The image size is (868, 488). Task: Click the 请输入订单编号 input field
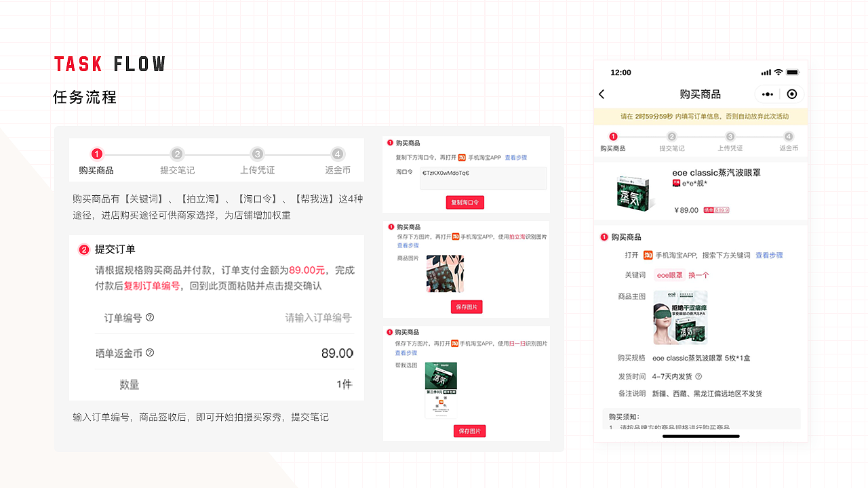point(318,317)
